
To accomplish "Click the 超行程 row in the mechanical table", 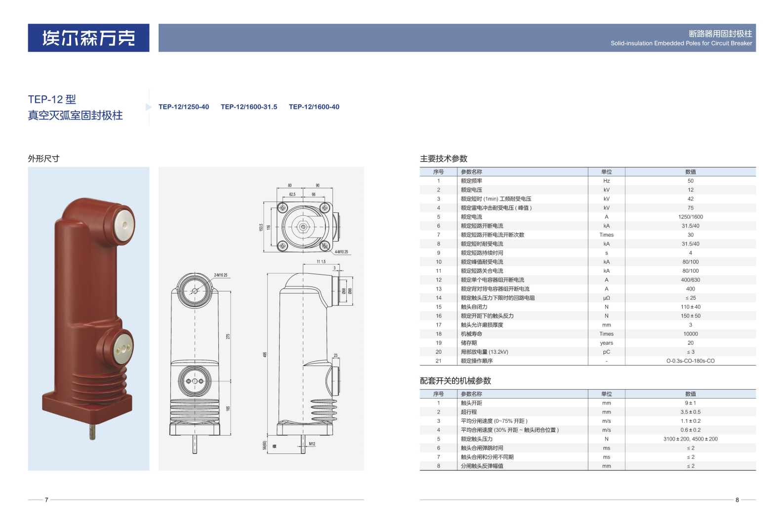I will pos(469,412).
